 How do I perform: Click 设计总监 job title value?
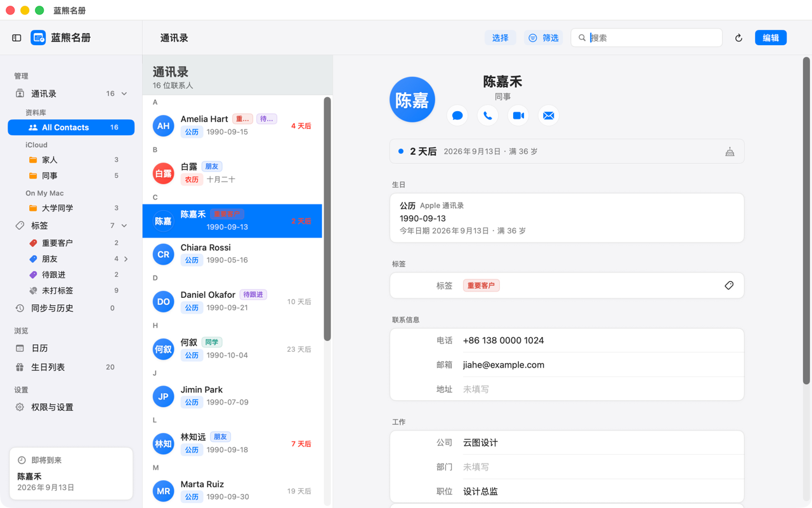(x=480, y=492)
